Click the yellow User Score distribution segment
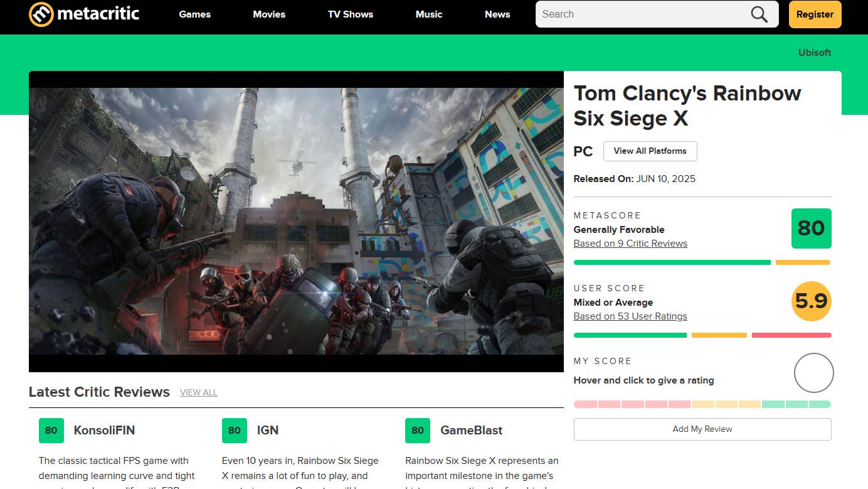868x489 pixels. (719, 335)
